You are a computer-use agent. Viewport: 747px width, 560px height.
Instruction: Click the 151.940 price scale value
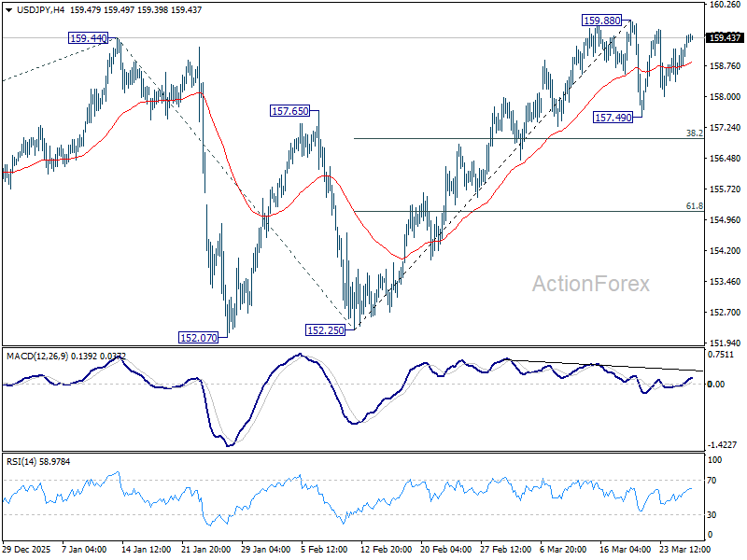click(726, 343)
